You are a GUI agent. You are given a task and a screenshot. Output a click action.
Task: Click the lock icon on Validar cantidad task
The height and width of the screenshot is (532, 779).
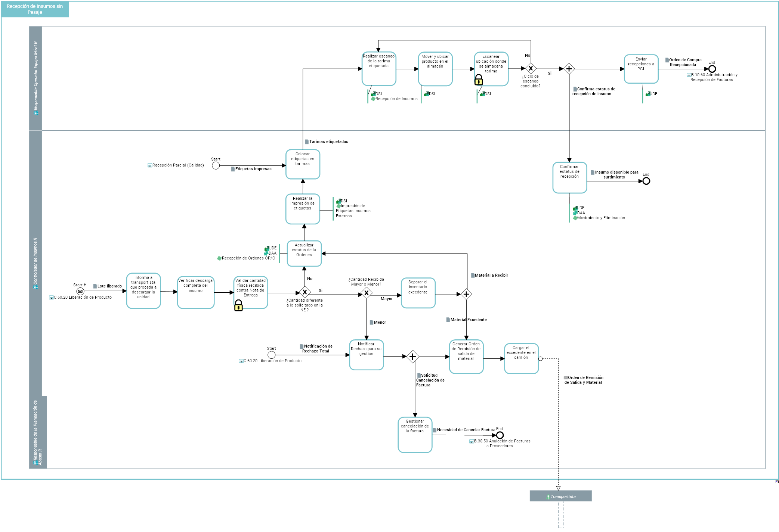tap(238, 305)
